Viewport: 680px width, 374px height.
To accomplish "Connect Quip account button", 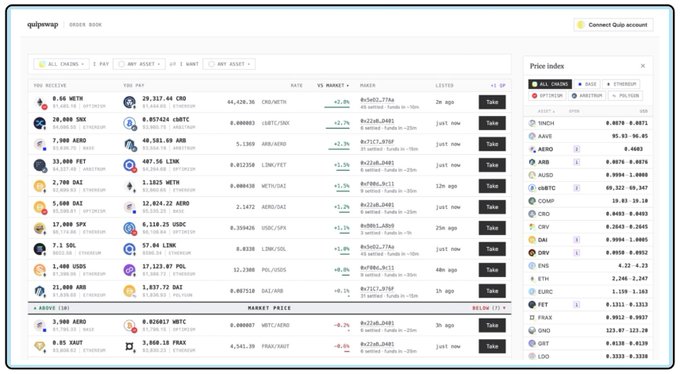I will [613, 25].
